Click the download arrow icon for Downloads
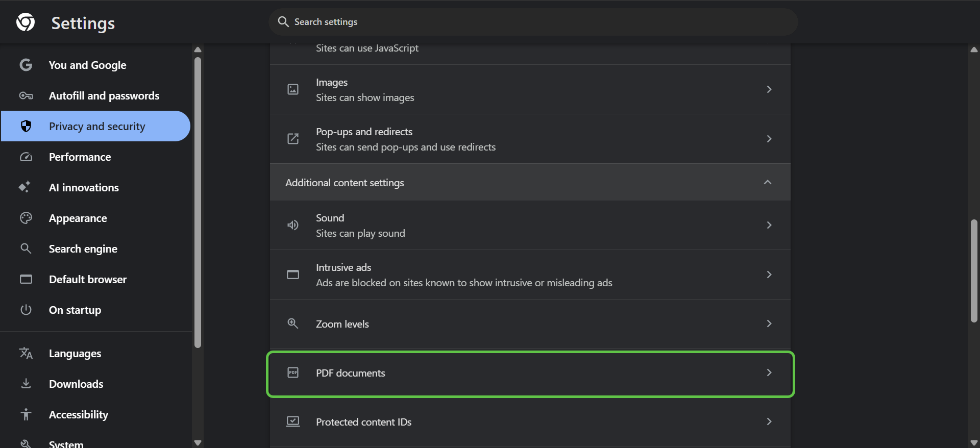Screen dimensions: 980x448 26,384
